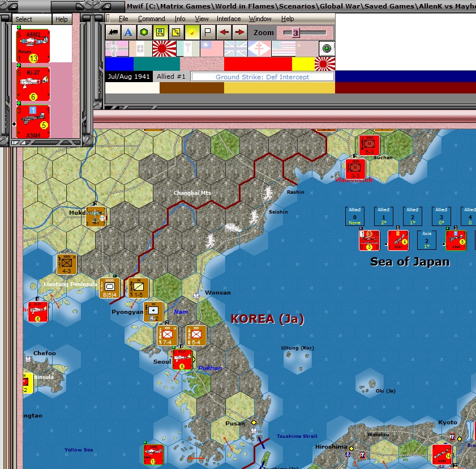The height and width of the screenshot is (469, 476).
Task: Open the File menu
Action: pyautogui.click(x=123, y=19)
